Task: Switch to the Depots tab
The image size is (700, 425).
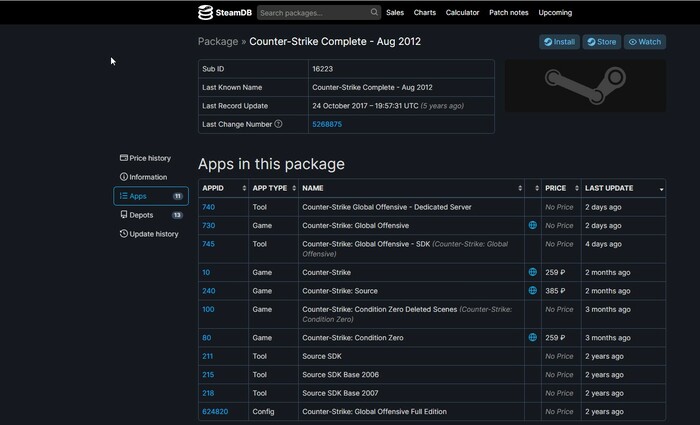Action: point(151,215)
